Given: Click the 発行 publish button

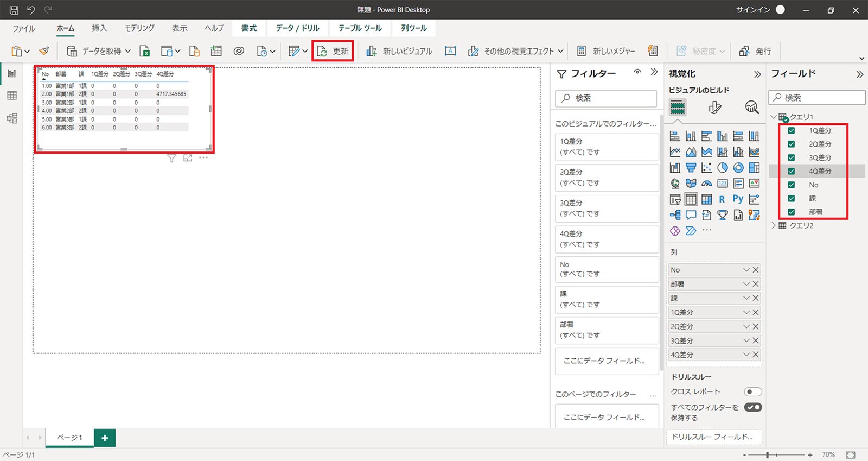Looking at the screenshot, I should pyautogui.click(x=755, y=51).
